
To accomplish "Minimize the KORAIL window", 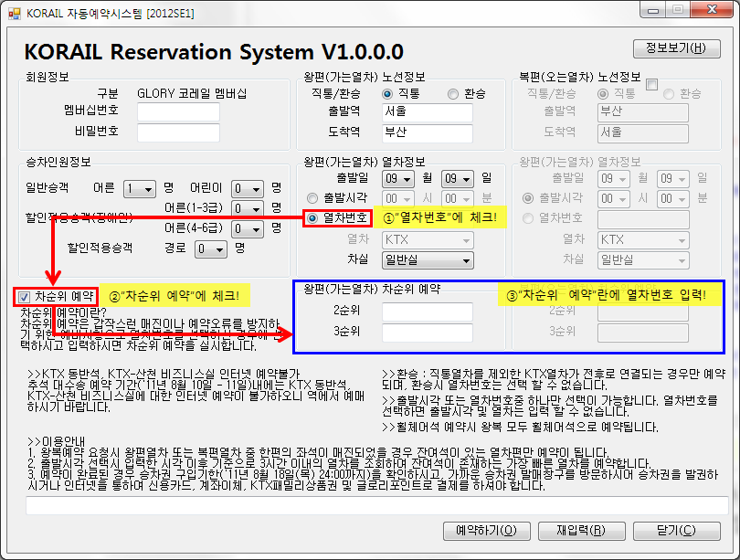I will click(652, 10).
